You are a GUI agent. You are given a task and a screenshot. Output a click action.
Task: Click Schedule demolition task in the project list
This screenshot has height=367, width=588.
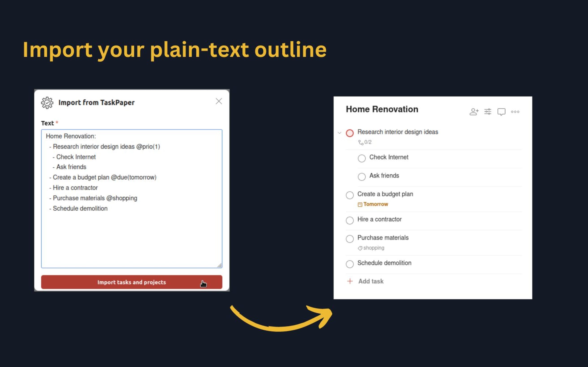(x=385, y=263)
